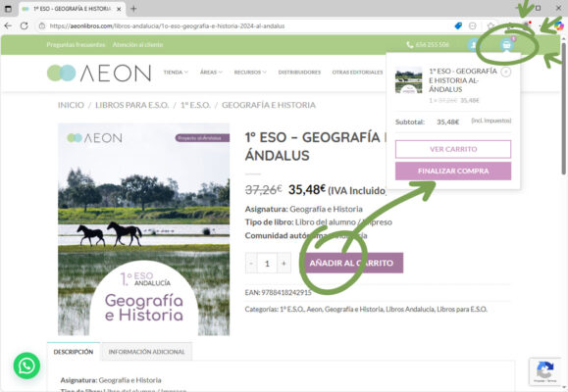
Task: Open the Preguntas frecuentes link
Action: click(x=76, y=44)
